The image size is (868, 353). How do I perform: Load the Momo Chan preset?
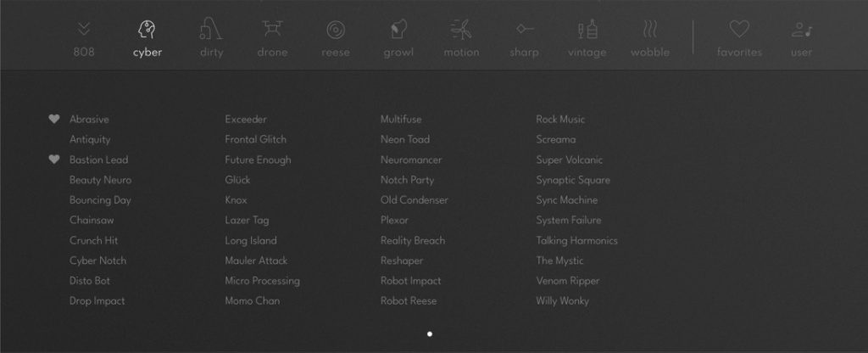tap(253, 301)
